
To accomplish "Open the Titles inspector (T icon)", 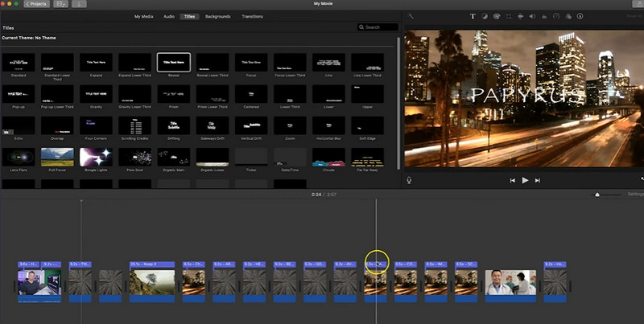I will (x=473, y=16).
